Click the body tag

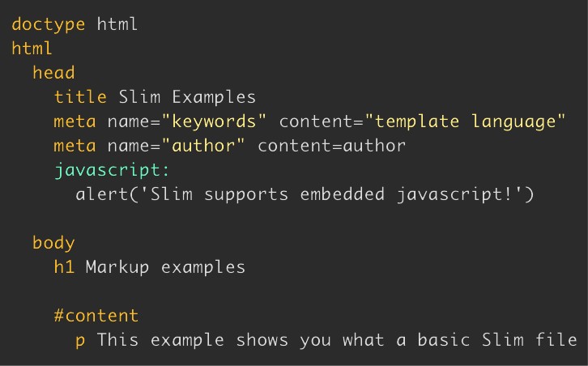53,244
